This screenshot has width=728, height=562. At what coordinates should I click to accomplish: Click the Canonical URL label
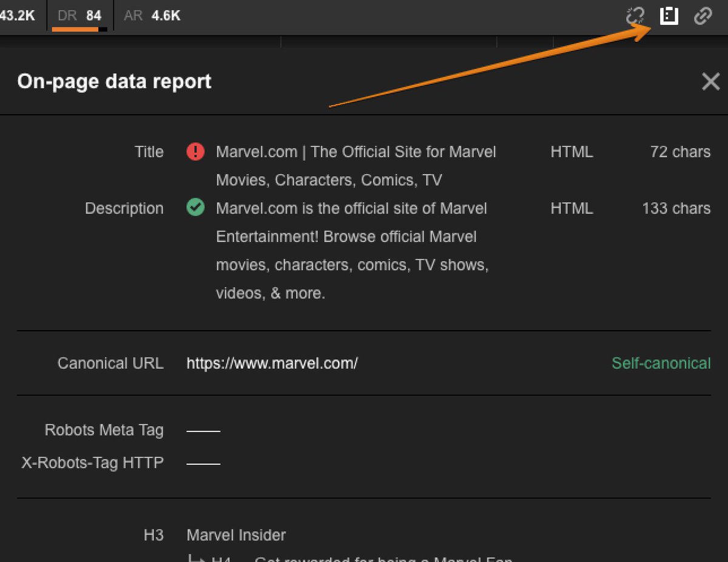tap(110, 363)
